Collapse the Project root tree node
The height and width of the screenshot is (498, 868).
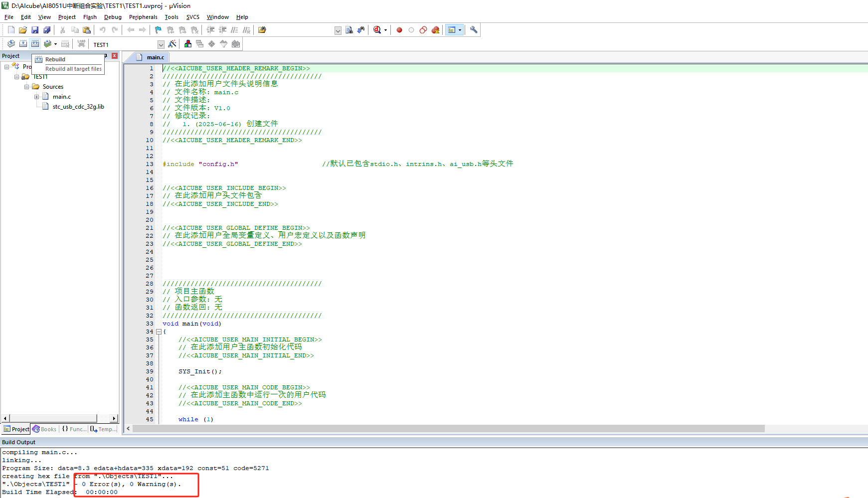coord(6,67)
